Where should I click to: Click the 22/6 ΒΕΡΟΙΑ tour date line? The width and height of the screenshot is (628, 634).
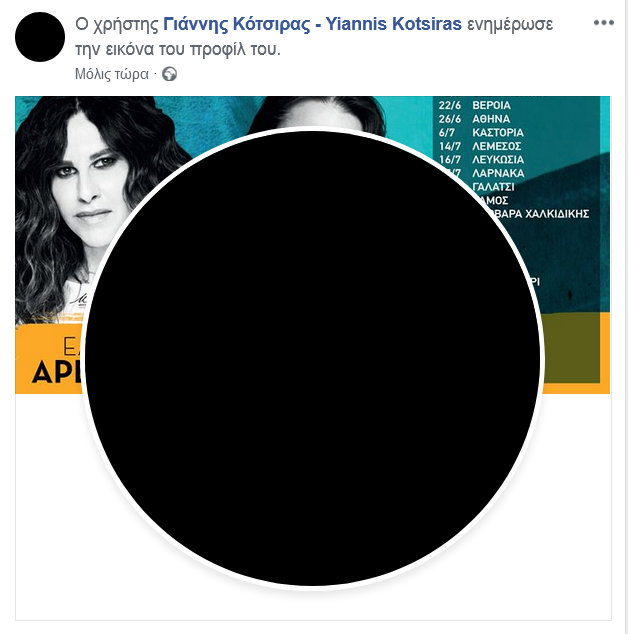click(x=474, y=106)
